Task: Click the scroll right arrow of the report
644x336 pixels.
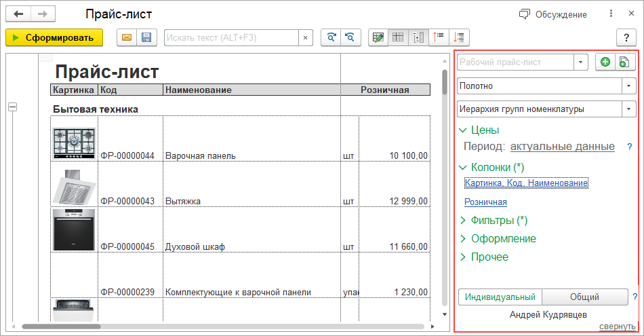Action: pyautogui.click(x=432, y=326)
